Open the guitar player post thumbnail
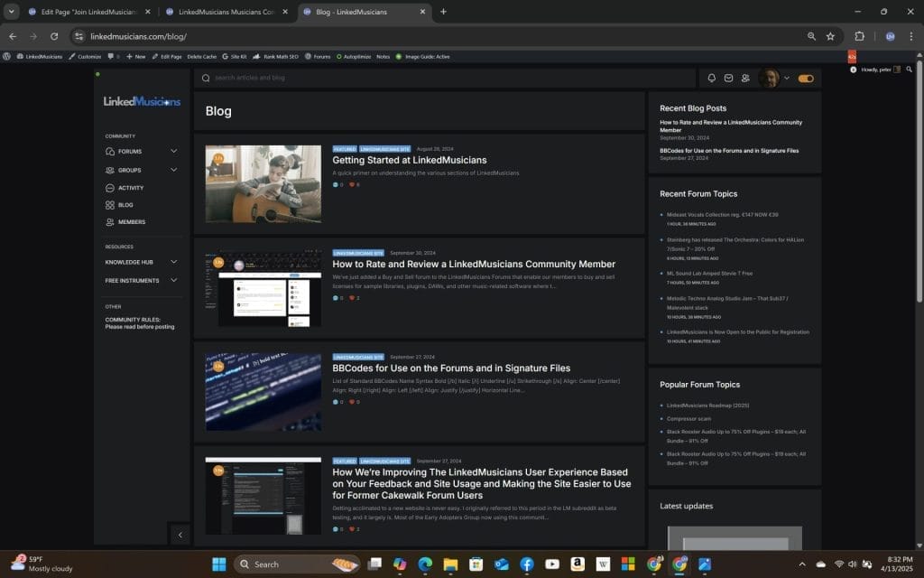924x578 pixels. (263, 184)
